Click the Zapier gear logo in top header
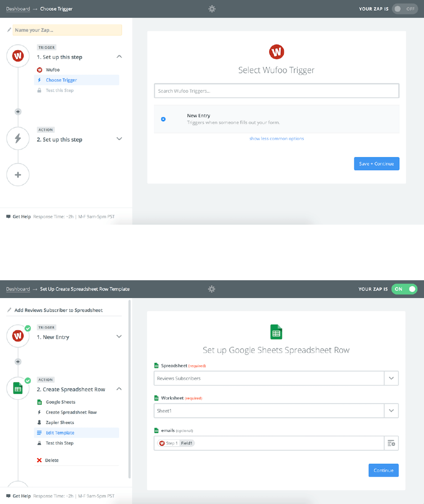This screenshot has height=504, width=424. point(212,9)
